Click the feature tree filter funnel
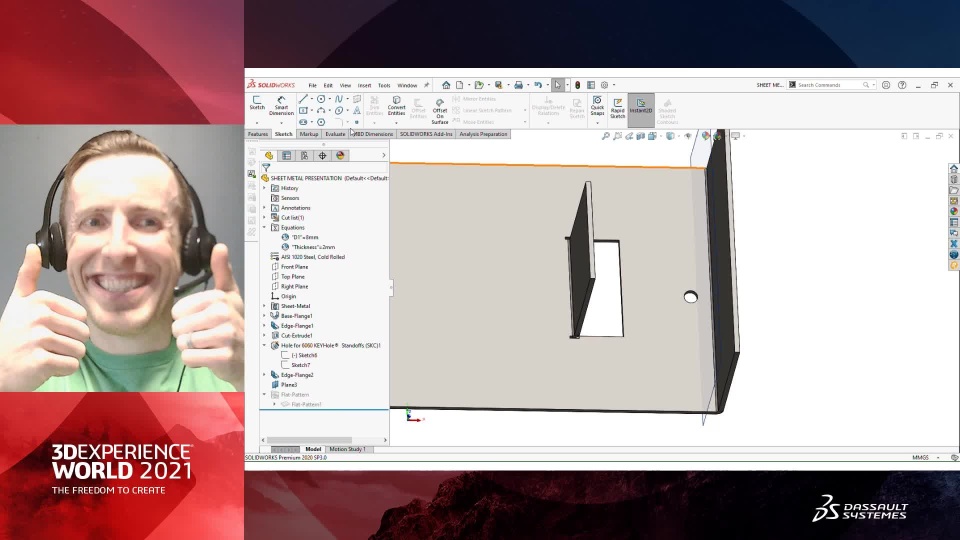The height and width of the screenshot is (540, 960). [266, 167]
